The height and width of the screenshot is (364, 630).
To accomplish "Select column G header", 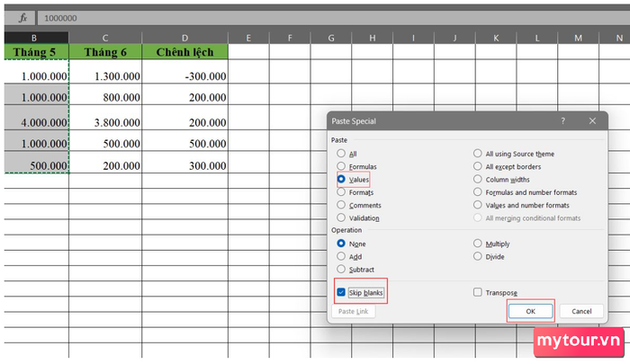I will click(331, 38).
